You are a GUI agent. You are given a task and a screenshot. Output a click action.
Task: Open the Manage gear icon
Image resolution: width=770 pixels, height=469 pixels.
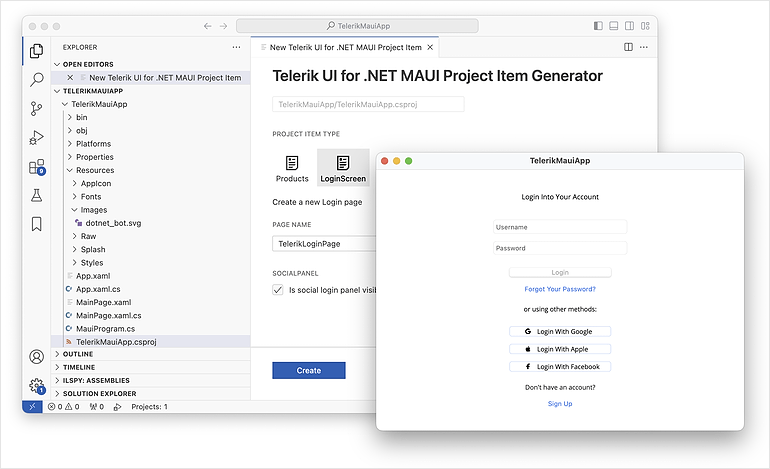click(37, 386)
